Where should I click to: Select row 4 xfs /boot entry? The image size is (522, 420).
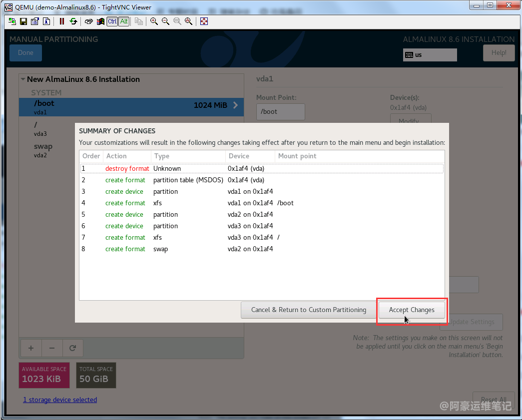point(262,203)
